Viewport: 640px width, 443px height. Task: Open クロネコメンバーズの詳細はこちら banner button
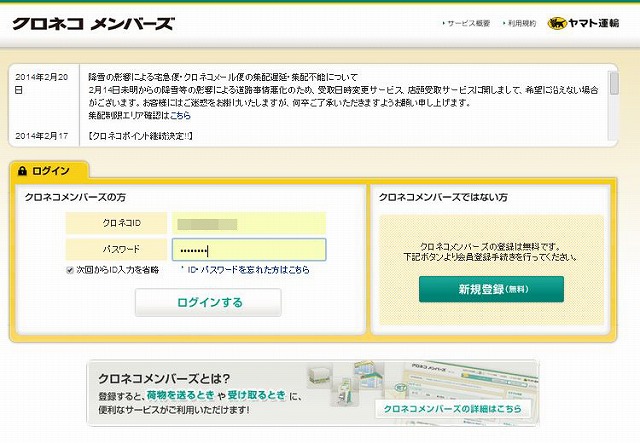(452, 409)
